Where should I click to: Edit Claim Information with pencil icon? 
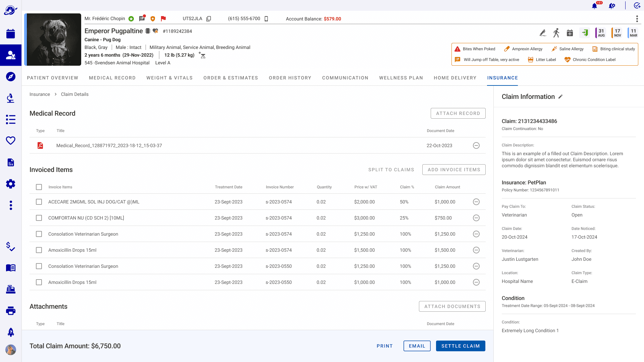[x=560, y=97]
